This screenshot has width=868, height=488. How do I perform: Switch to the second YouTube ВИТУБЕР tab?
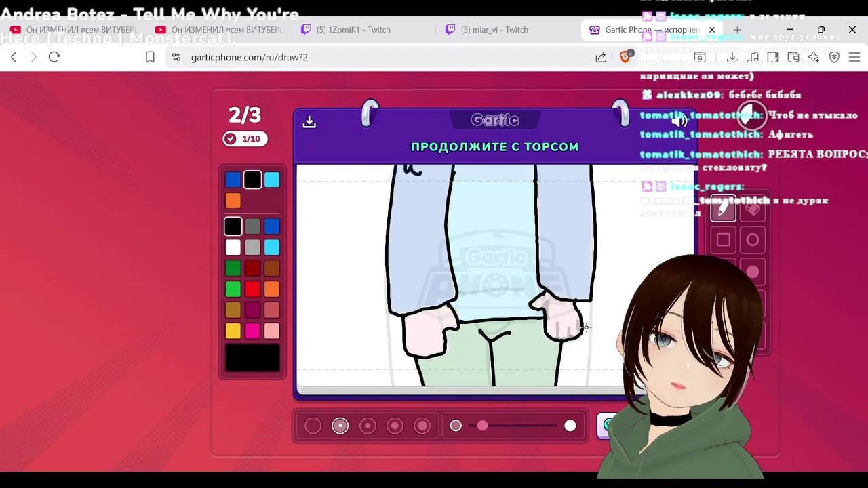click(218, 30)
